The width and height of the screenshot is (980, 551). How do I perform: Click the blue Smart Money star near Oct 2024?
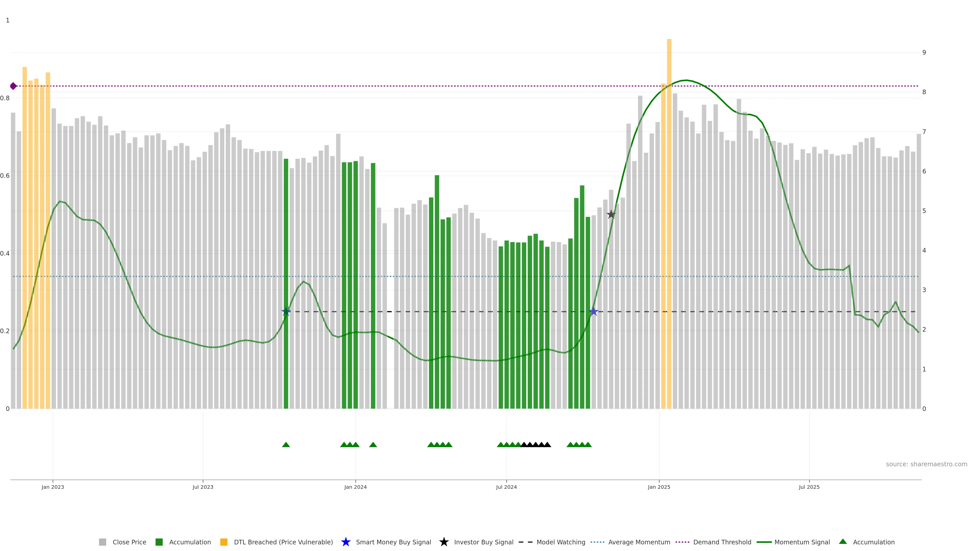tap(593, 312)
